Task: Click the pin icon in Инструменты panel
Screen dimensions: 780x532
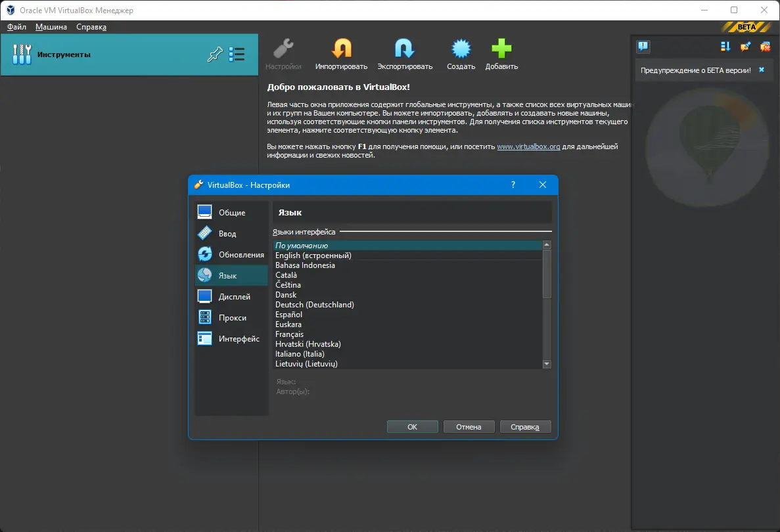Action: click(x=215, y=55)
